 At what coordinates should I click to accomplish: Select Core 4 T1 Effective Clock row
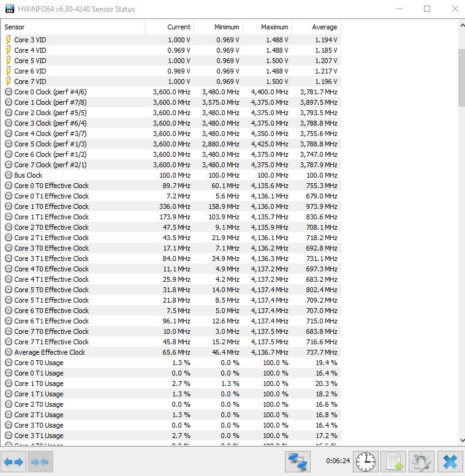171,279
